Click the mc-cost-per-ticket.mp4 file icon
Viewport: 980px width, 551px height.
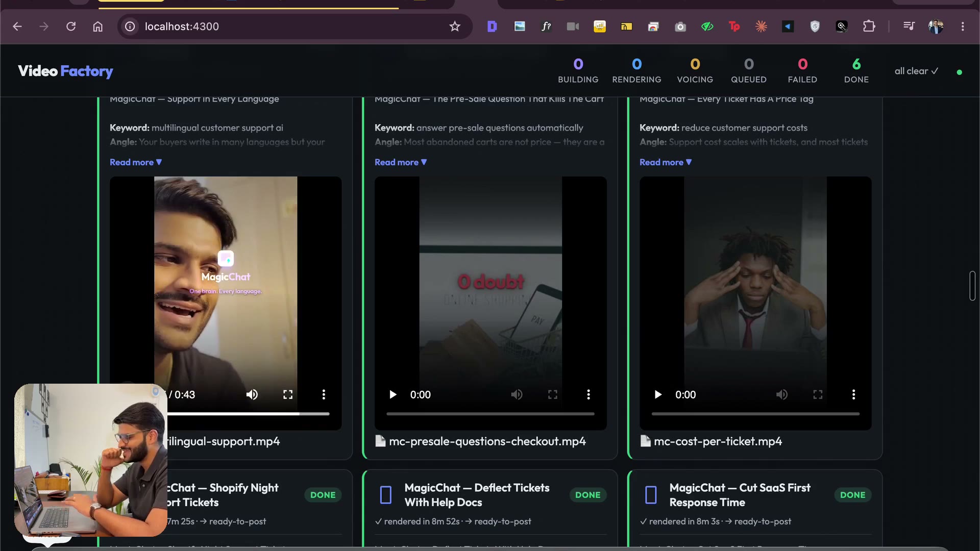(x=645, y=441)
